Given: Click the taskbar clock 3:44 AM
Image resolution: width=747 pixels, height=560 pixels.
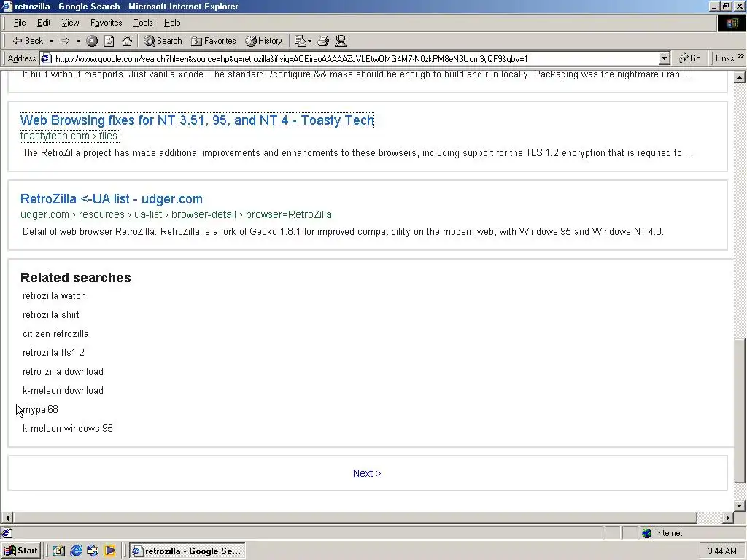Looking at the screenshot, I should (722, 551).
